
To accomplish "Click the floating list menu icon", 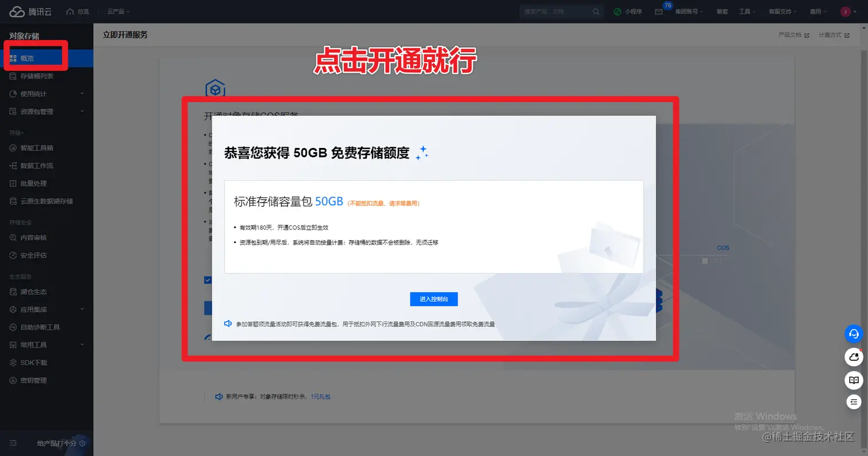I will tap(854, 402).
